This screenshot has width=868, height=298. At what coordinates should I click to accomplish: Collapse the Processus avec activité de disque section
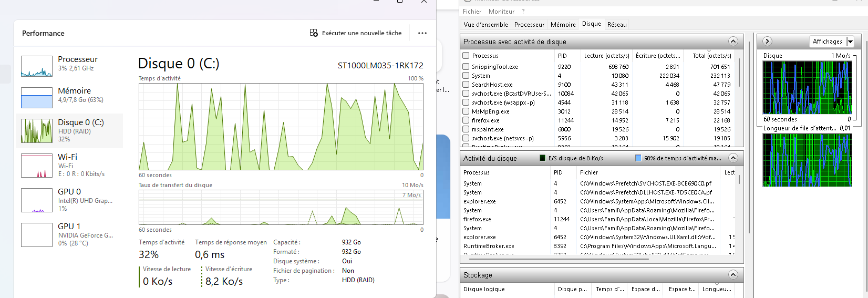733,42
